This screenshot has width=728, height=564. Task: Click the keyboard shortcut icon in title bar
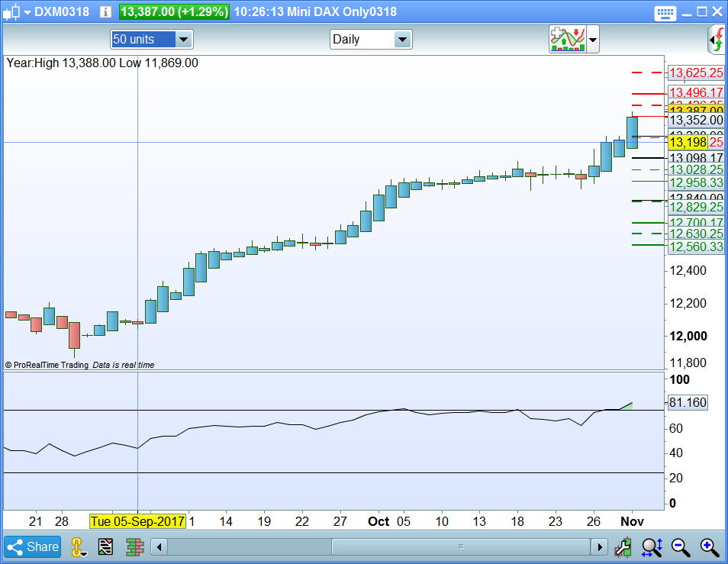tap(665, 13)
